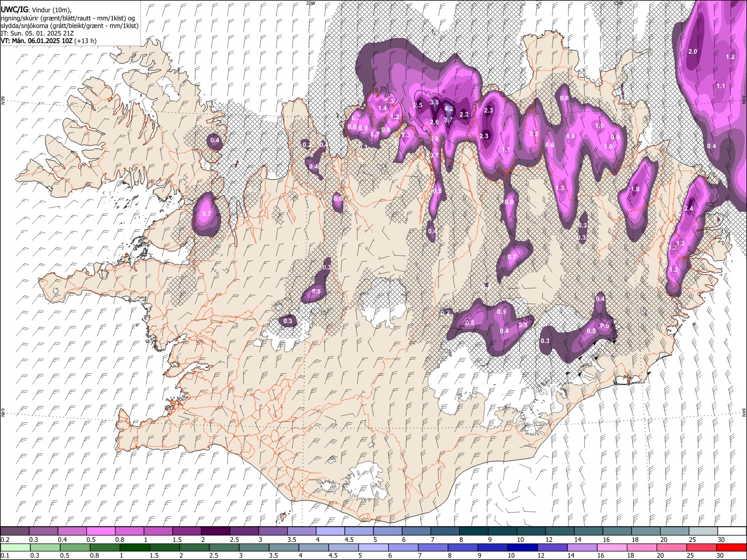Click the 1.4 snowfall value label
The width and height of the screenshot is (747, 560).
tap(383, 108)
